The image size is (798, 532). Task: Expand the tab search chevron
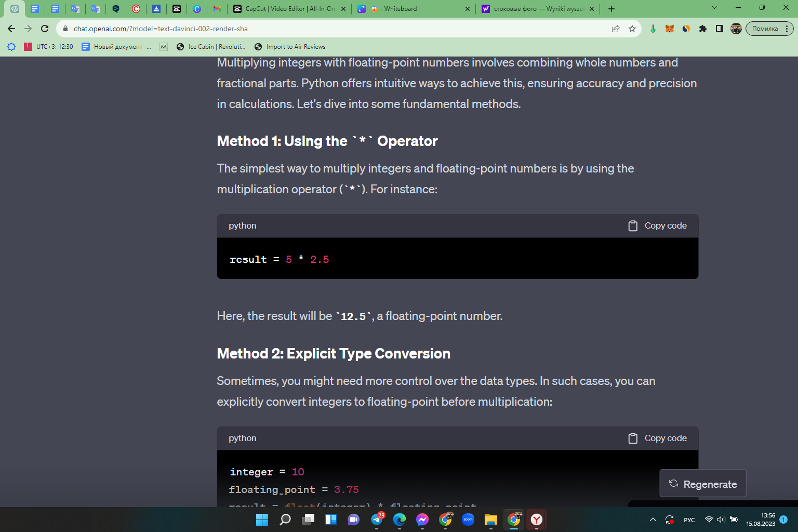(x=714, y=8)
